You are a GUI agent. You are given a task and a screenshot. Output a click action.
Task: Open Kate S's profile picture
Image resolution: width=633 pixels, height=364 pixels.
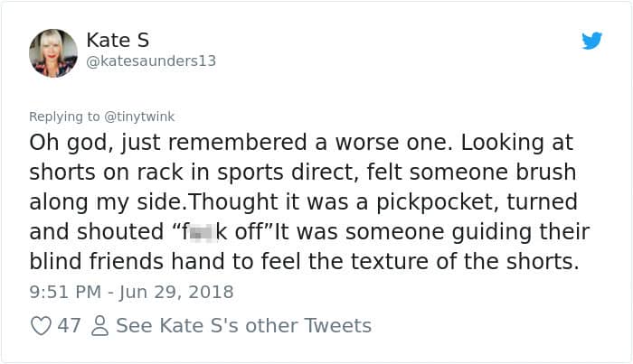pos(53,52)
